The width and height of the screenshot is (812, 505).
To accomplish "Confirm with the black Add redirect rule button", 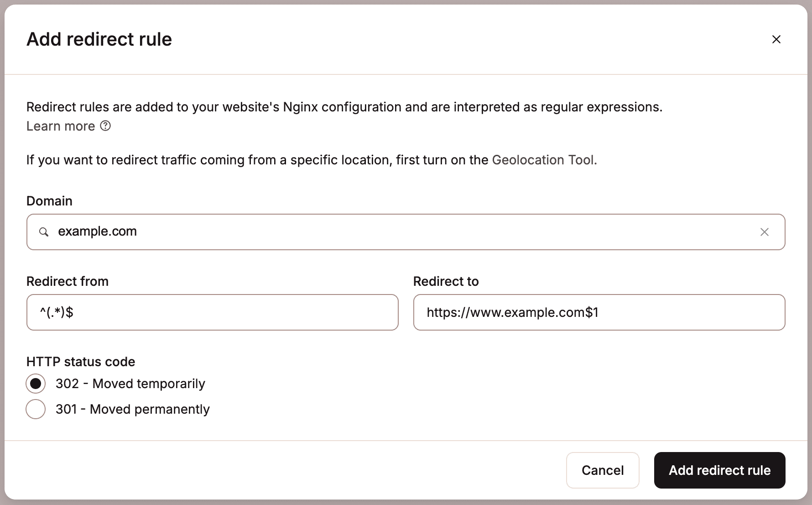I will coord(719,470).
